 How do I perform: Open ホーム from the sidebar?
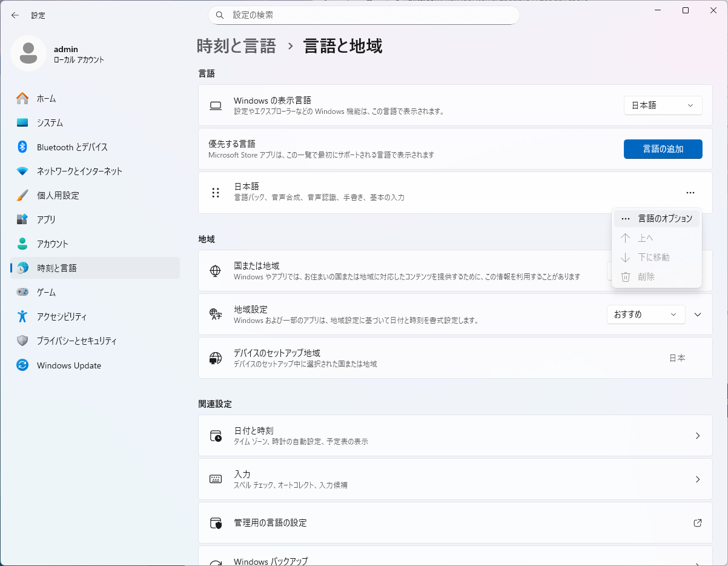(x=46, y=98)
